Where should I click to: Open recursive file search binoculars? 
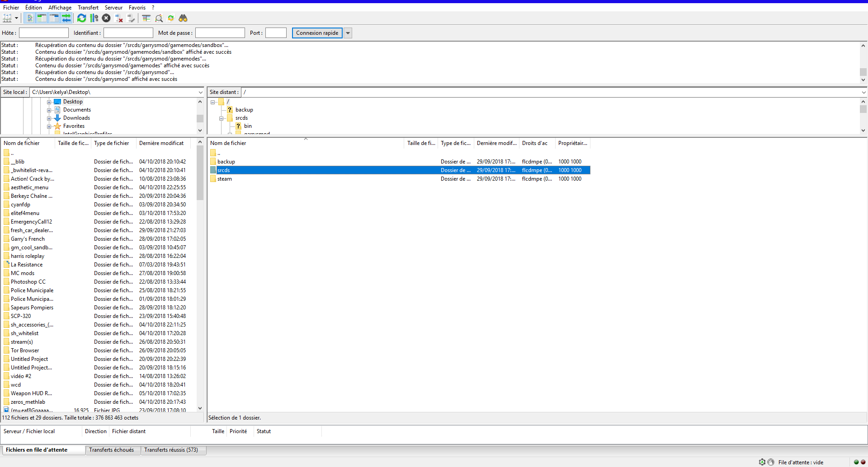pos(183,18)
